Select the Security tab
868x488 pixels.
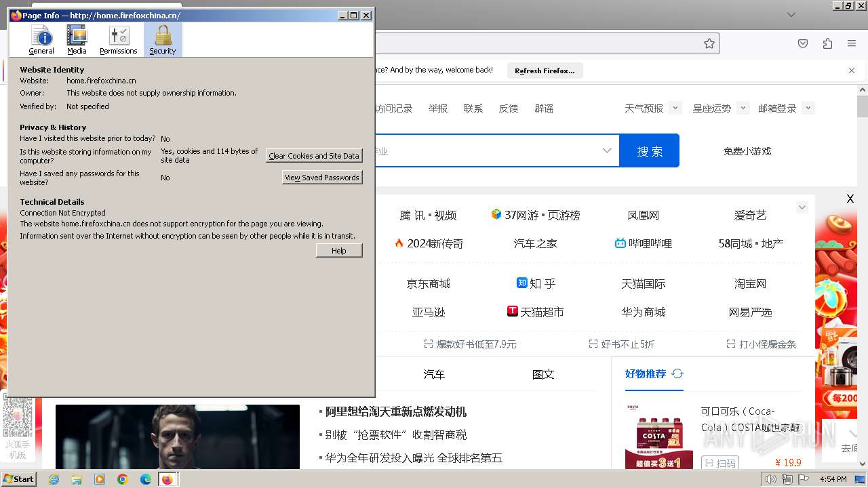coord(163,40)
